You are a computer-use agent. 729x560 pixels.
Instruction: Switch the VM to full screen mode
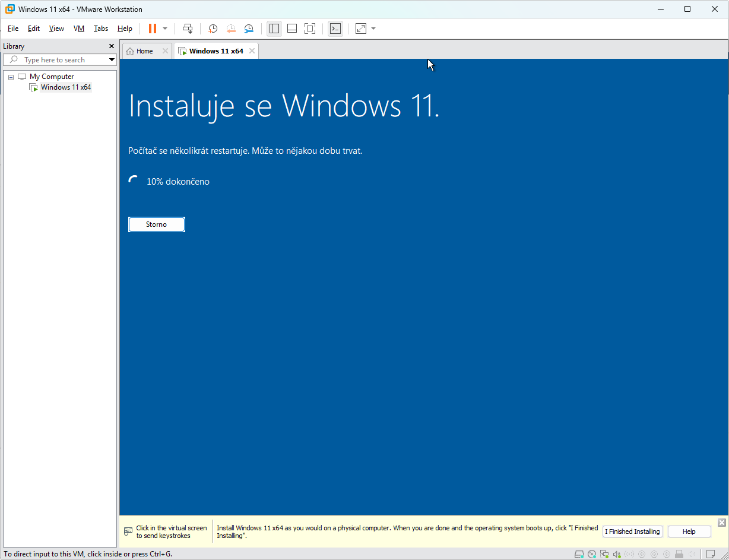point(310,28)
